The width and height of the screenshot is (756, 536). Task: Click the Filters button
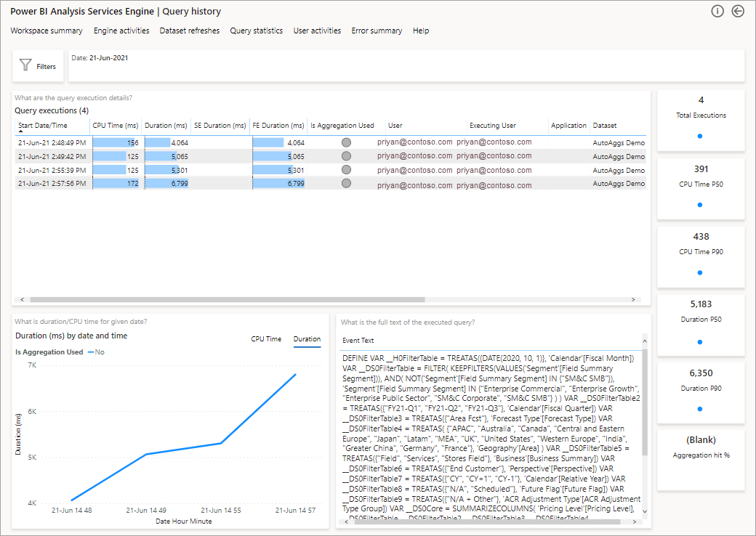click(38, 65)
